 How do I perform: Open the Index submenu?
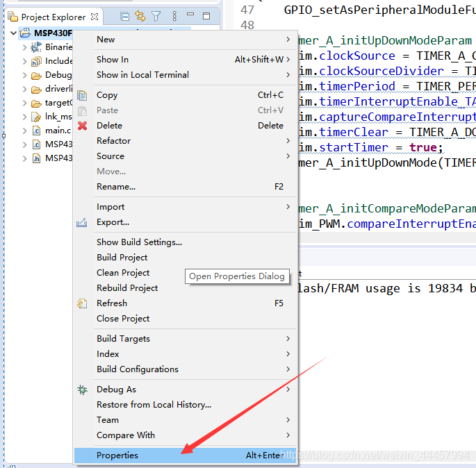point(185,354)
